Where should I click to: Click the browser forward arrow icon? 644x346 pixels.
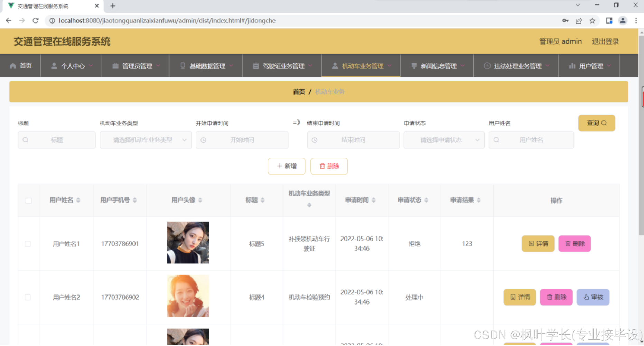pyautogui.click(x=22, y=21)
